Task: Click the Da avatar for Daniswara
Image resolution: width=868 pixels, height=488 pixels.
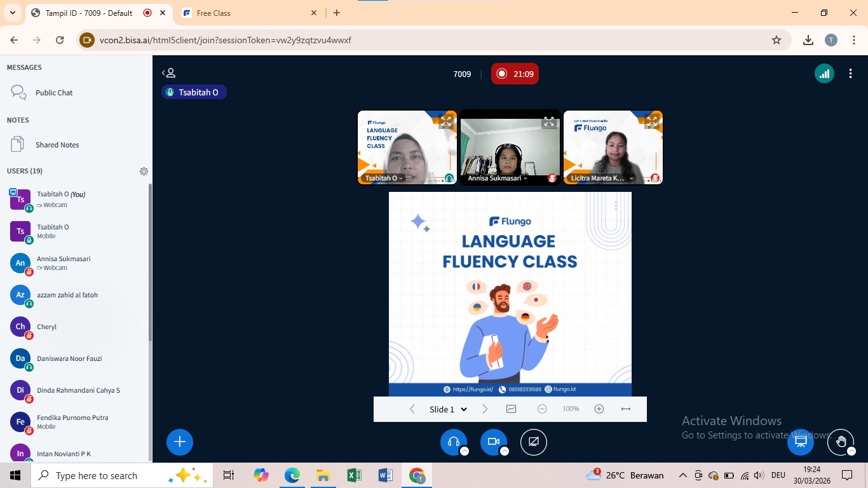Action: 20,358
